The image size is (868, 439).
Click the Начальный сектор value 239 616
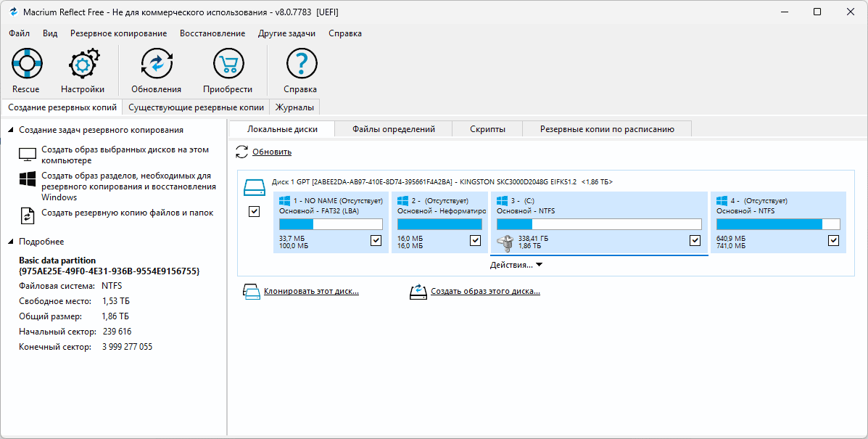pos(117,332)
